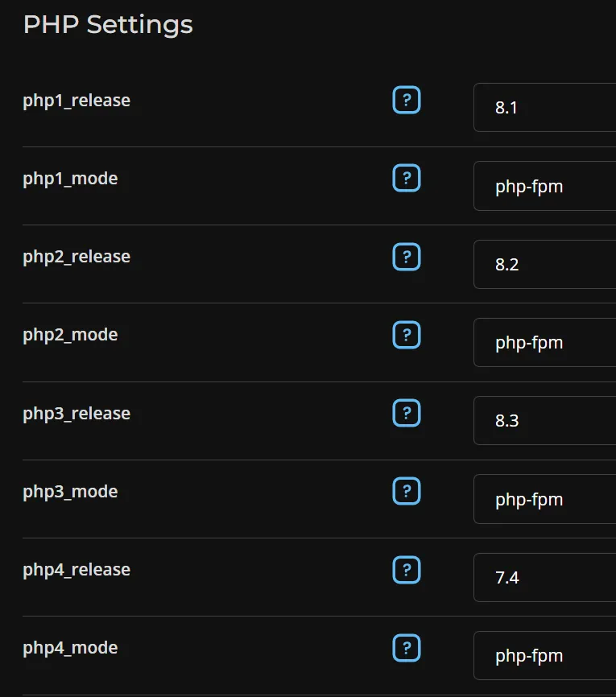Screen dimensions: 616x697
Task: Click the php1_release label text
Action: (x=76, y=101)
